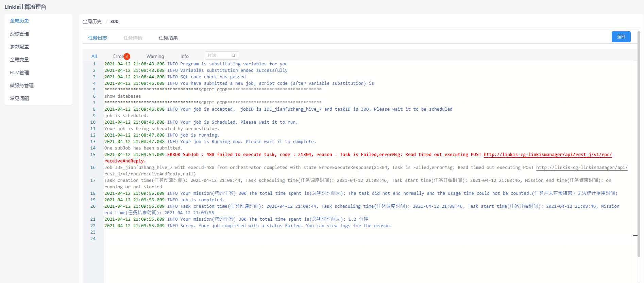Switch to the 任务日志 tab

click(98, 38)
